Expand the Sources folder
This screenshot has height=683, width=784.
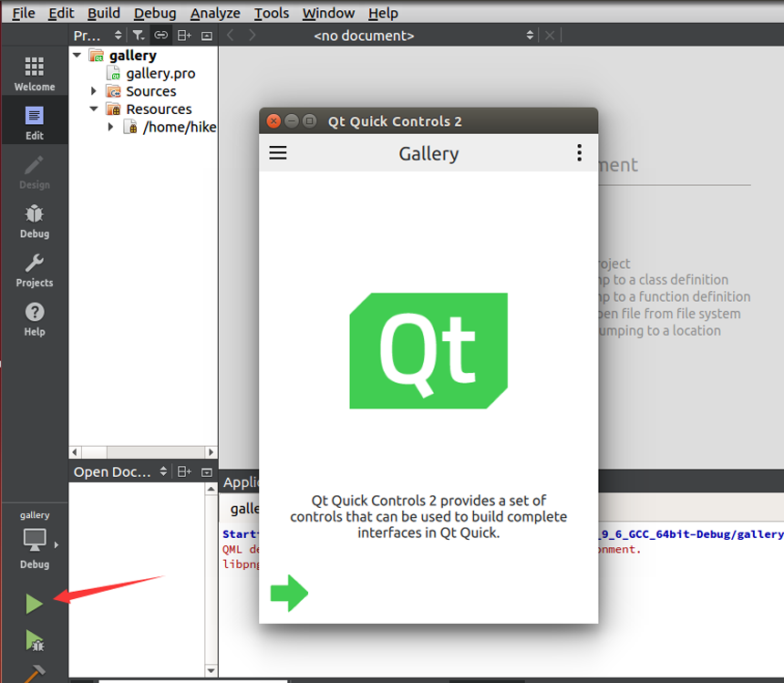[94, 91]
